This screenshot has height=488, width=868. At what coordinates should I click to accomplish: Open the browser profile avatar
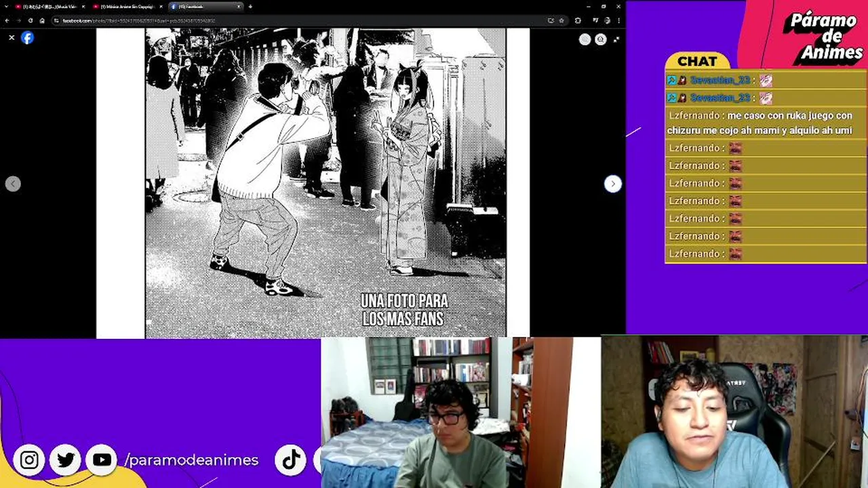(607, 20)
